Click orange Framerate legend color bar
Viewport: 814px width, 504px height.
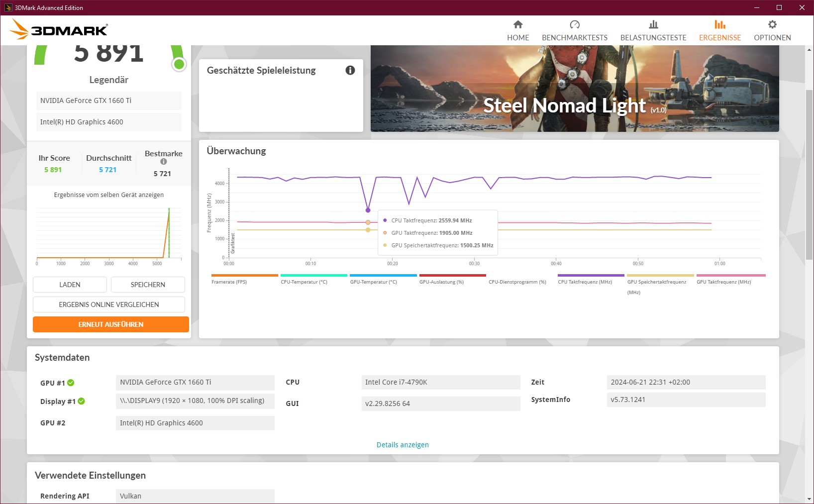tap(245, 275)
